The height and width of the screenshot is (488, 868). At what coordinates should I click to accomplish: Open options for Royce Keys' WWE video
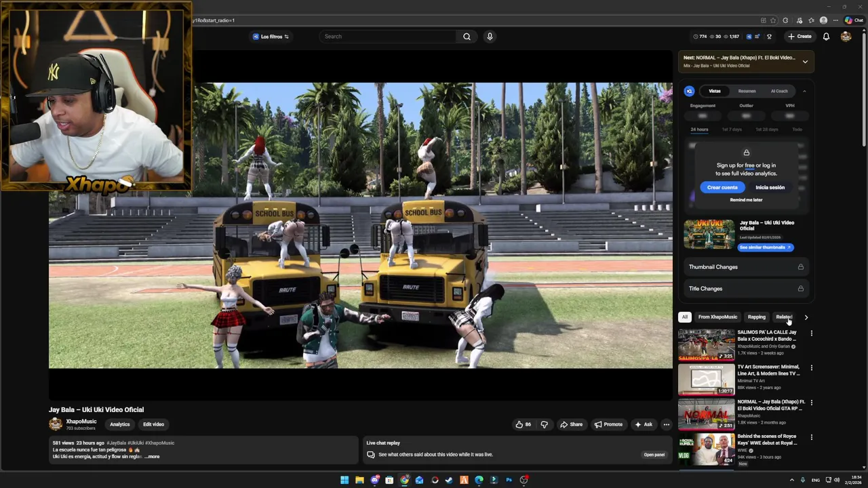tap(811, 437)
